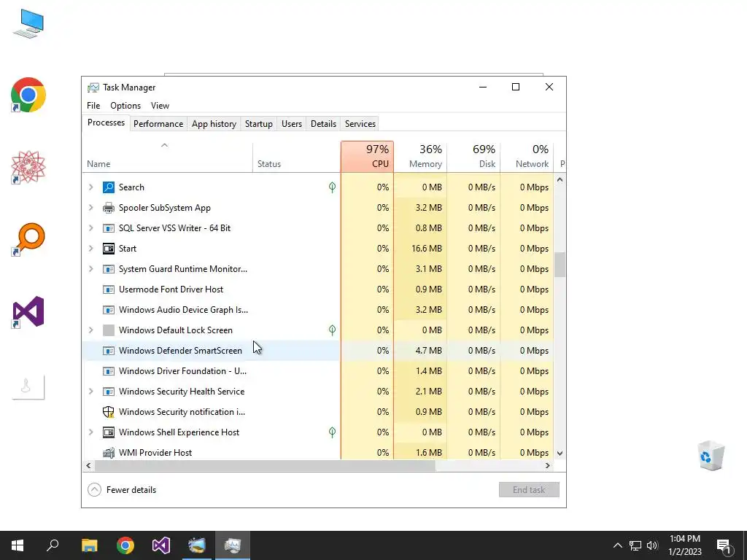This screenshot has width=747, height=560.
Task: Collapse view with Fewer details
Action: (122, 489)
